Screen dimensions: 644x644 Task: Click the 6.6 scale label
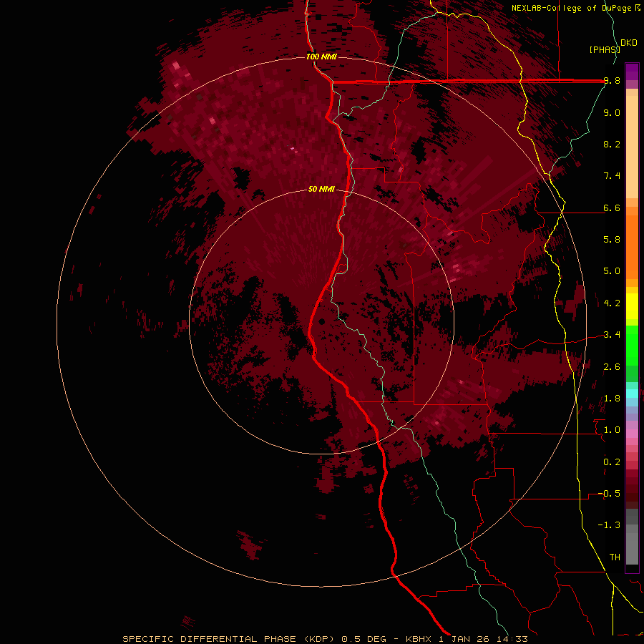pyautogui.click(x=612, y=208)
